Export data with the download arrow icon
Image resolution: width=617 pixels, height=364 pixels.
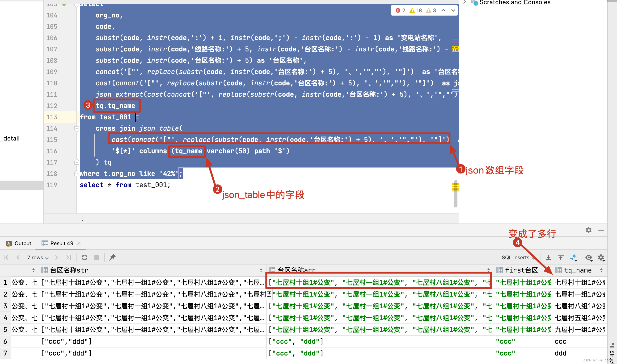pyautogui.click(x=548, y=257)
